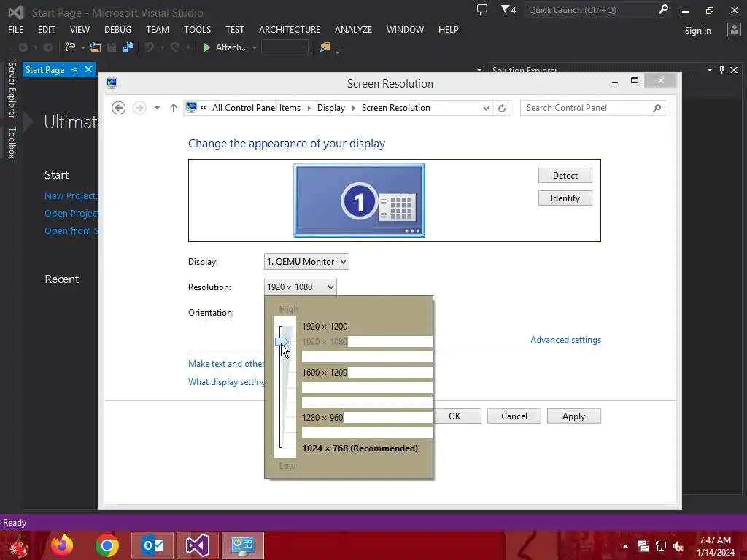747x560 pixels.
Task: Open the active files dropdown arrow
Action: pyautogui.click(x=479, y=70)
